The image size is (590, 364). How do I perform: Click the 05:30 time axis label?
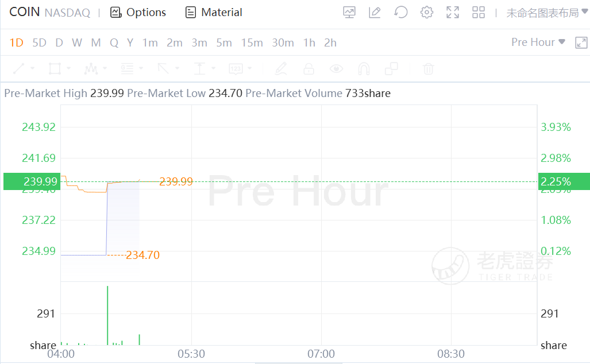pyautogui.click(x=191, y=354)
